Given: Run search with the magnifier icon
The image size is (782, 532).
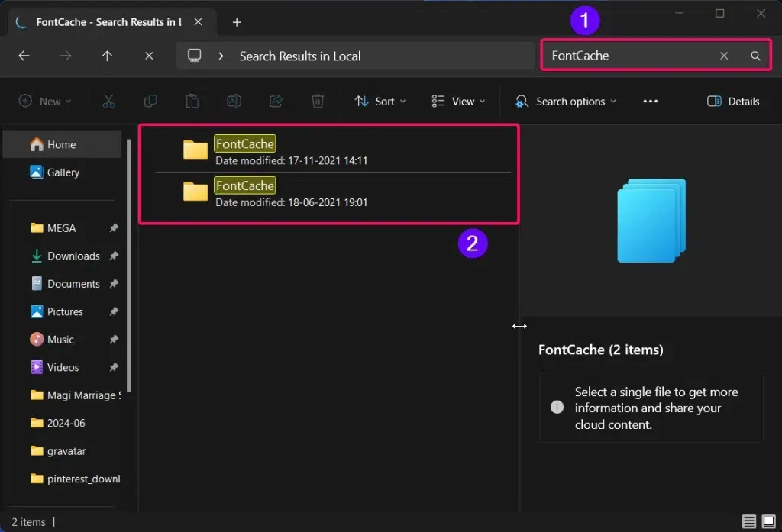Looking at the screenshot, I should [755, 56].
